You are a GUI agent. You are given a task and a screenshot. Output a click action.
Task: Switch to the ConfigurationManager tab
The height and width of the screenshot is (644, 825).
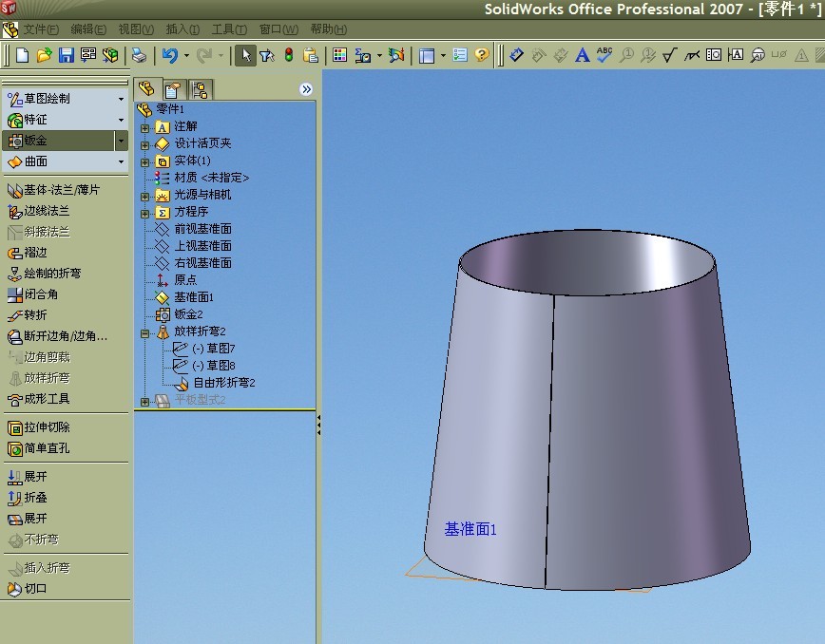pos(200,90)
